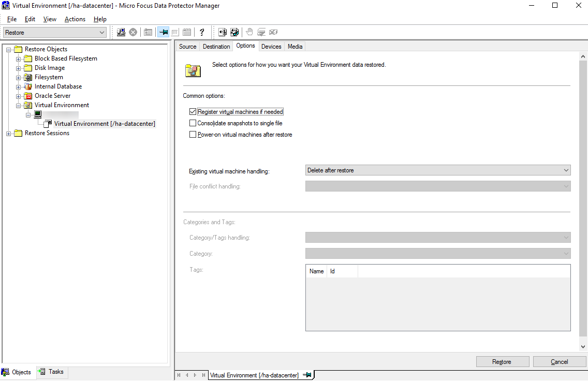Screen dimensions: 588x381
Task: Open the Category/Tags handling dropdown
Action: [438, 238]
